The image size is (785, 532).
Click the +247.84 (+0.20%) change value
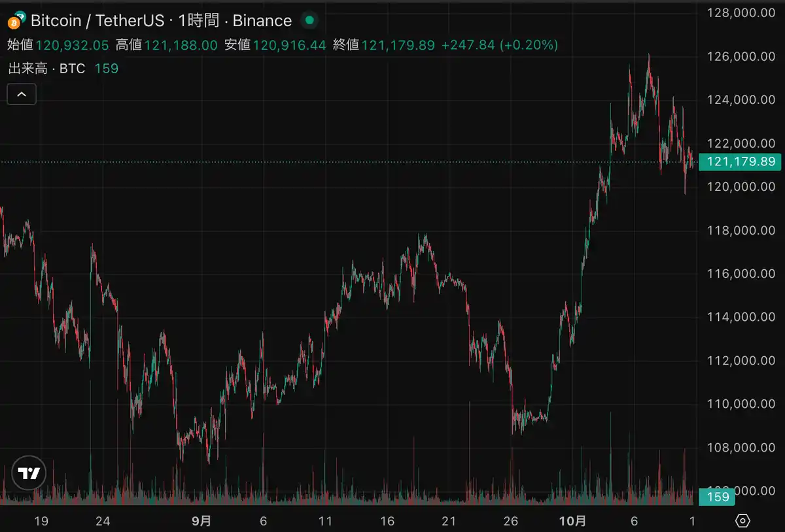pyautogui.click(x=500, y=44)
